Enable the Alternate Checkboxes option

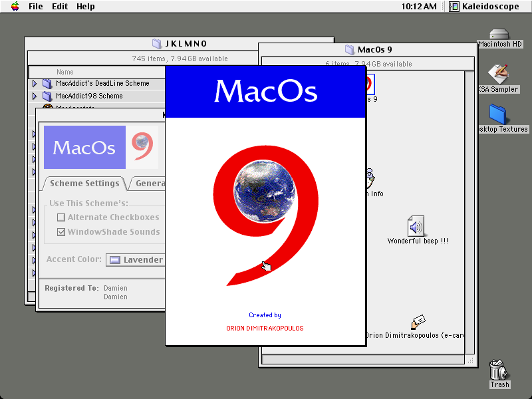click(61, 217)
